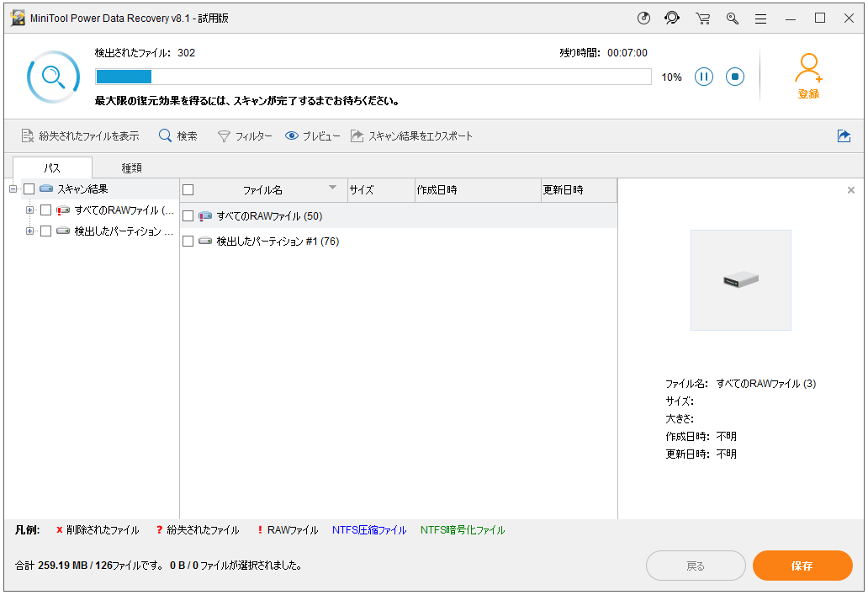This screenshot has width=868, height=595.
Task: Click the 紛失されたファイル legend entry
Action: [198, 530]
